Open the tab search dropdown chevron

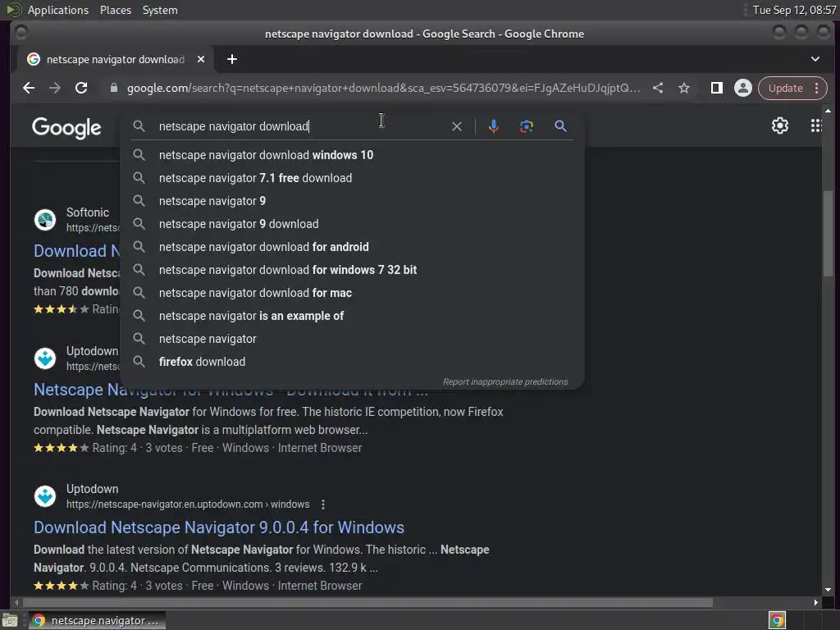tap(815, 59)
